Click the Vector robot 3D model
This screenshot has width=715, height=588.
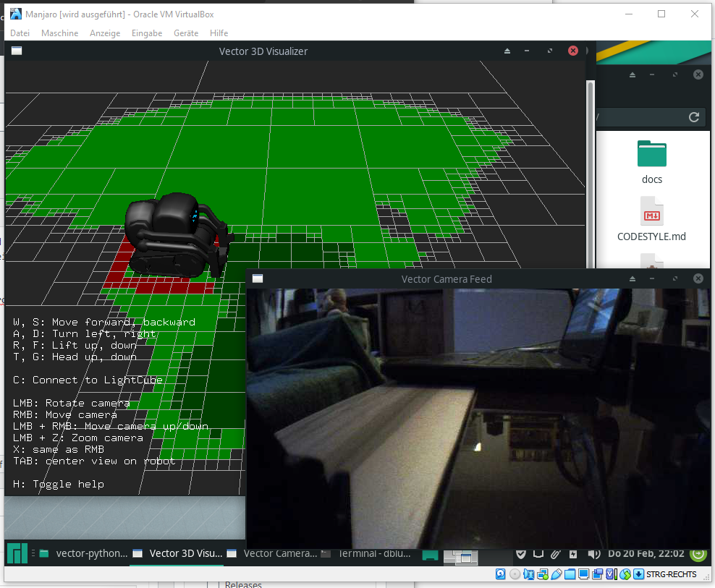click(x=178, y=235)
